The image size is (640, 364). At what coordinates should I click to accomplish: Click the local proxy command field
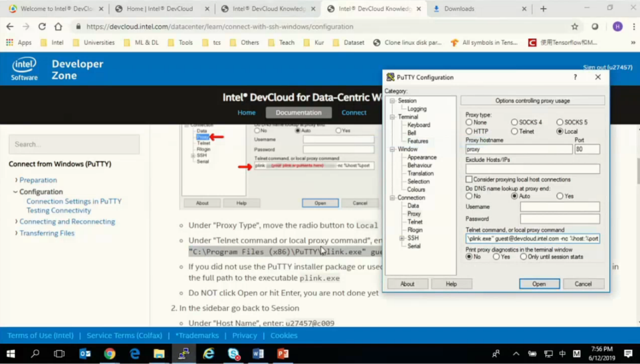point(533,238)
